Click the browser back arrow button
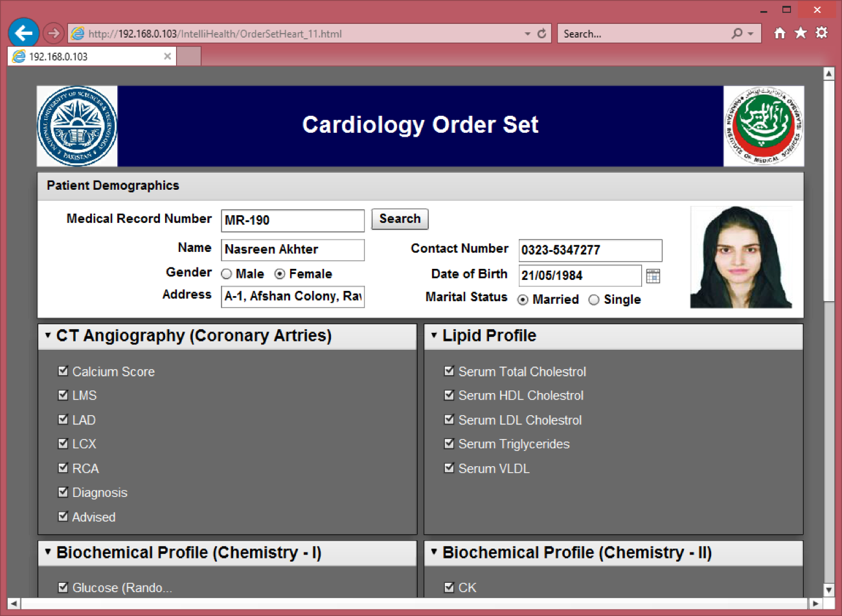This screenshot has width=842, height=616. pyautogui.click(x=23, y=33)
